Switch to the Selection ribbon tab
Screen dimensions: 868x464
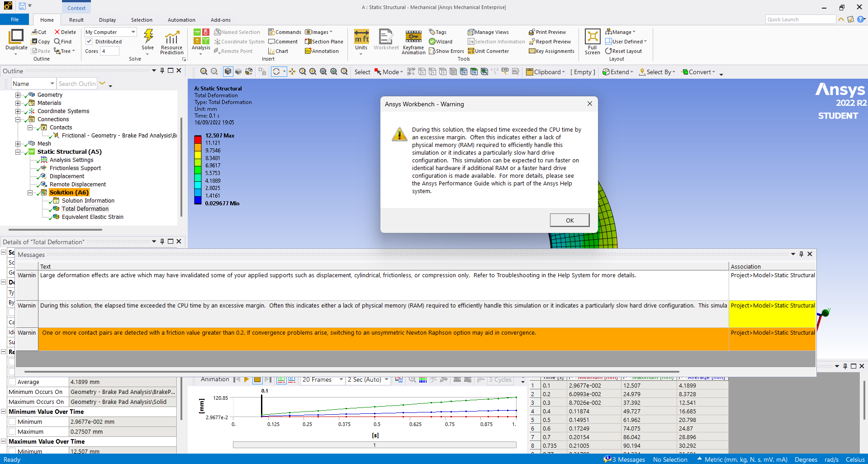(142, 20)
